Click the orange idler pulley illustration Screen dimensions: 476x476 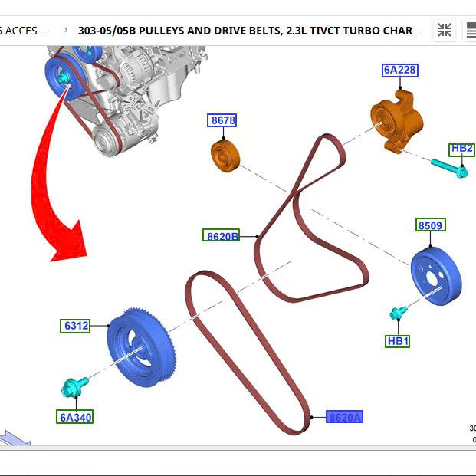[225, 156]
